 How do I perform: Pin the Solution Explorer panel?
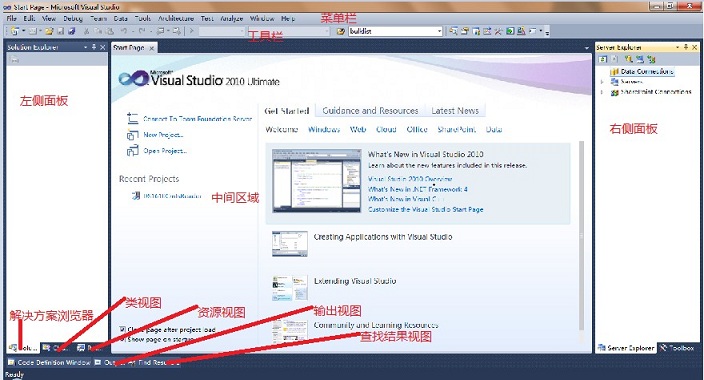coord(94,47)
